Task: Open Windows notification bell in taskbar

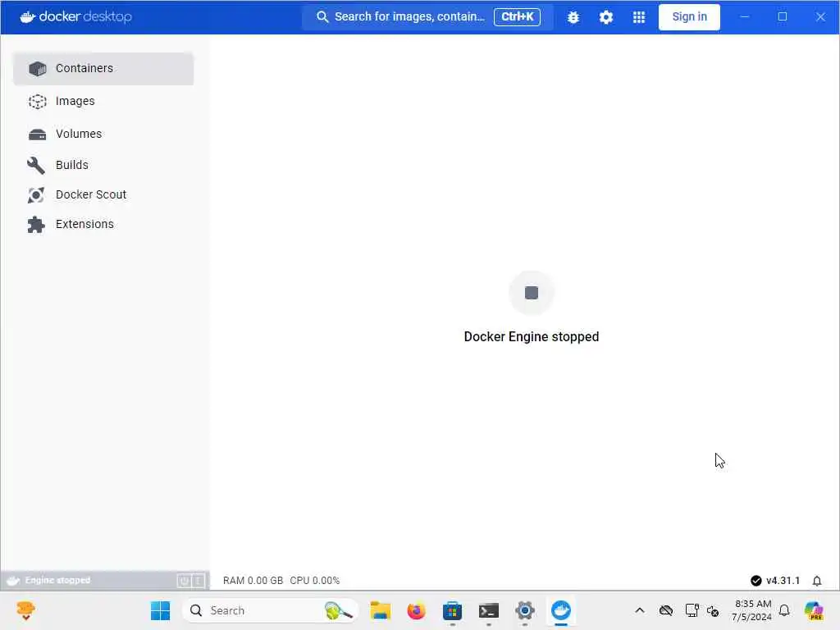Action: (x=784, y=610)
